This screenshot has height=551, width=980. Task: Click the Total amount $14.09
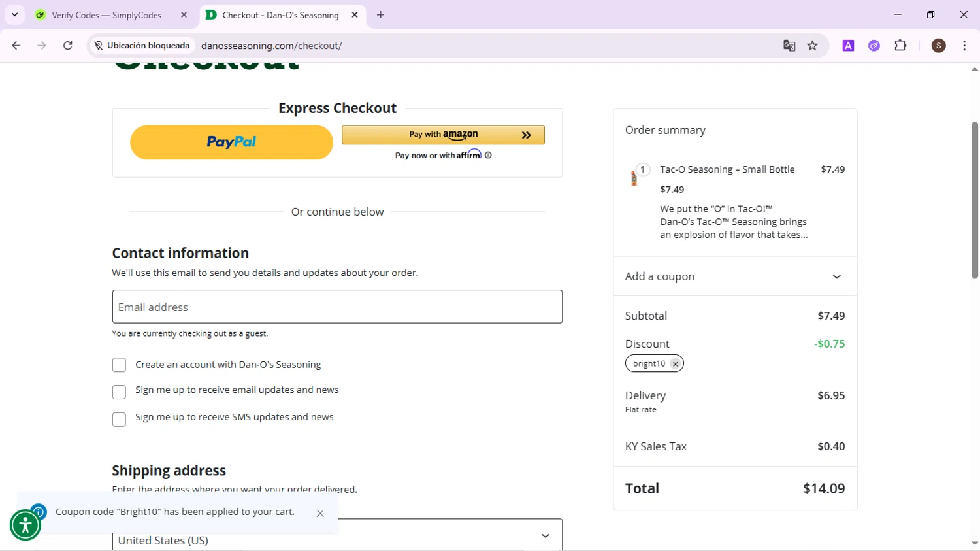point(824,488)
